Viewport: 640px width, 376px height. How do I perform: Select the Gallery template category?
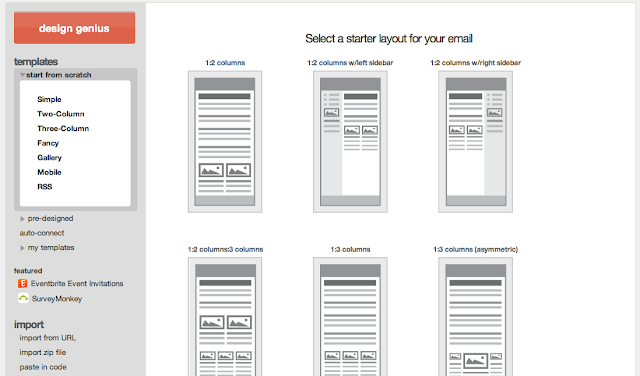click(49, 158)
